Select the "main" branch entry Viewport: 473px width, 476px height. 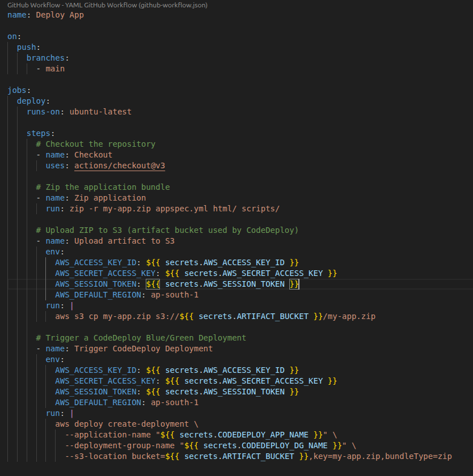click(55, 69)
